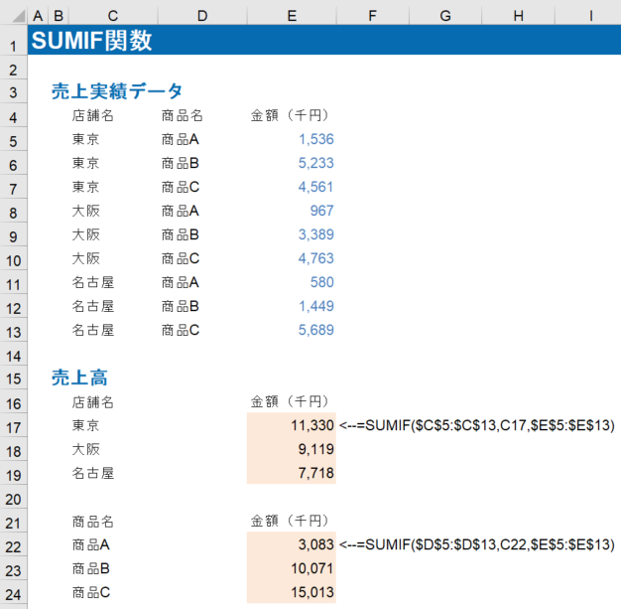Click the SUMIF関数 title cell

(91, 42)
